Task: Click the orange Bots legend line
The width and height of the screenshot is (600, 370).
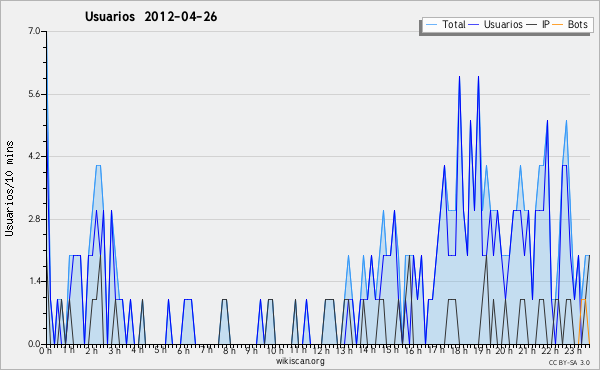Action: (558, 25)
